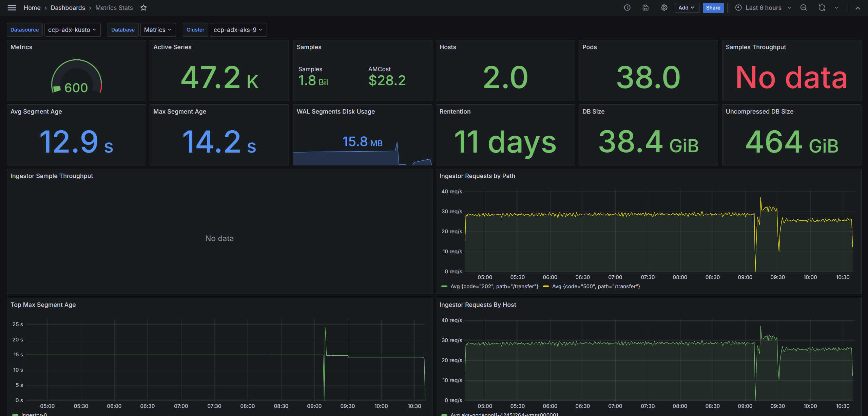The height and width of the screenshot is (416, 868).
Task: Click Max Segment Age panel title
Action: pyautogui.click(x=180, y=112)
